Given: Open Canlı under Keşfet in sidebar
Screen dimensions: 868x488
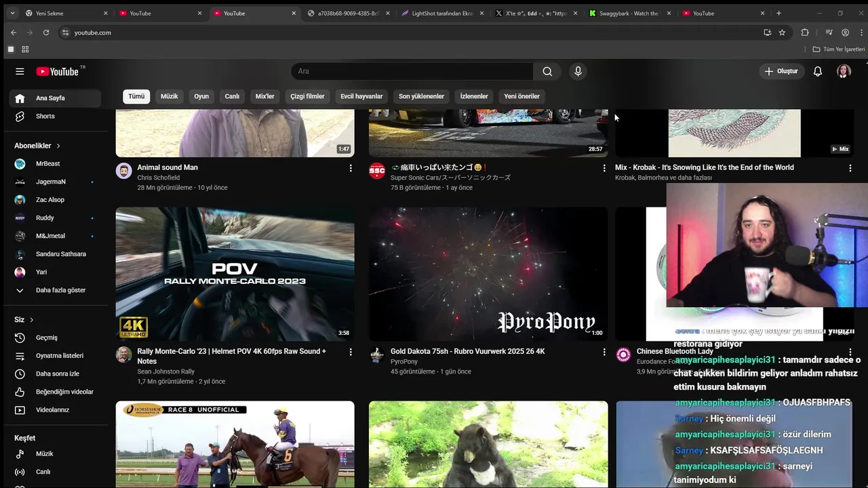Looking at the screenshot, I should point(55,472).
